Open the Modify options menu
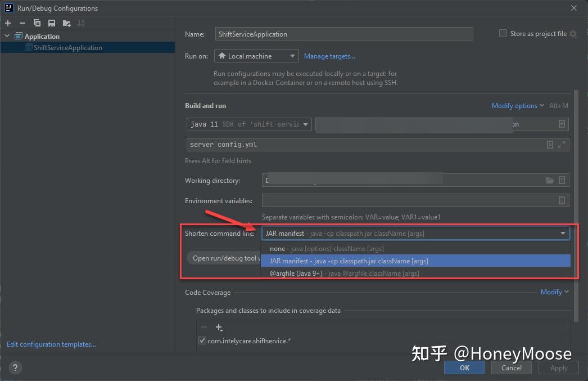This screenshot has width=588, height=381. 514,105
